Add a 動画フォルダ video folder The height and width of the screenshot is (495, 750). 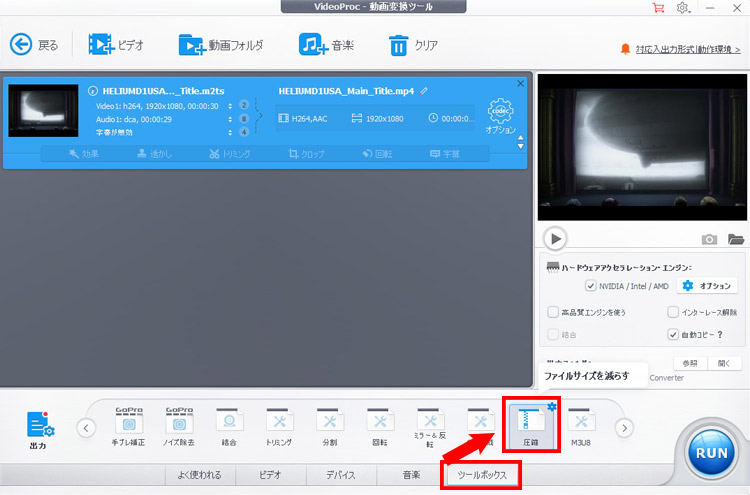point(221,45)
